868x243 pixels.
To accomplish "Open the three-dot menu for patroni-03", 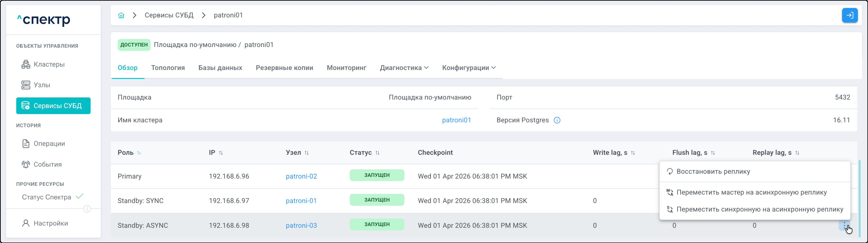I will (x=844, y=226).
